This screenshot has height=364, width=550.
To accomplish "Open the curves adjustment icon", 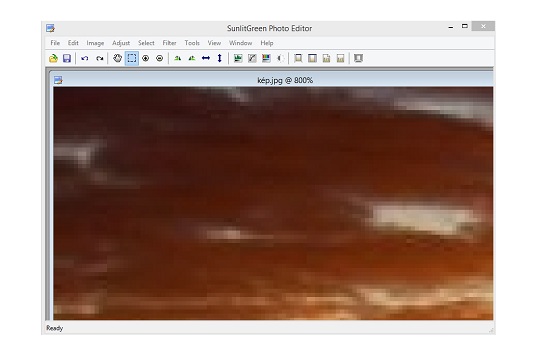I will 252,58.
